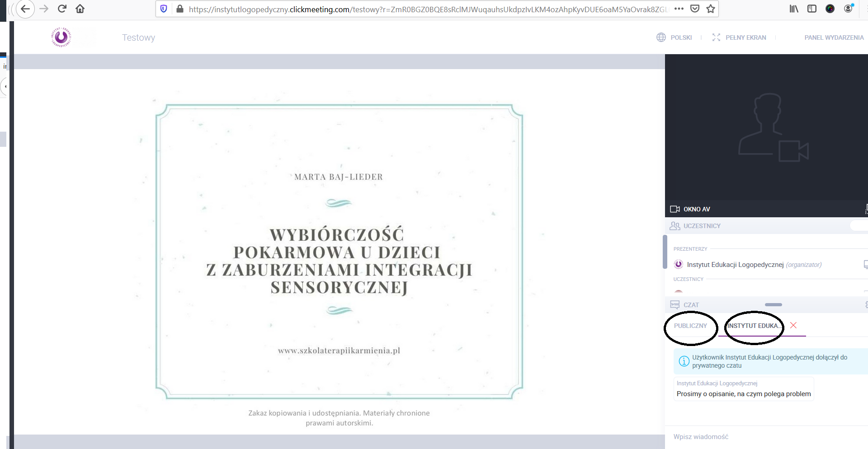868x449 pixels.
Task: Click the Czat speech bubble icon
Action: point(675,305)
